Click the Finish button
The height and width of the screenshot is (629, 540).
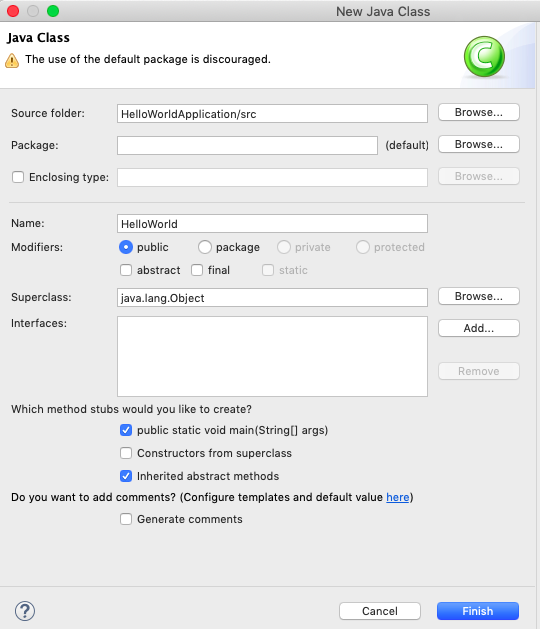click(478, 611)
